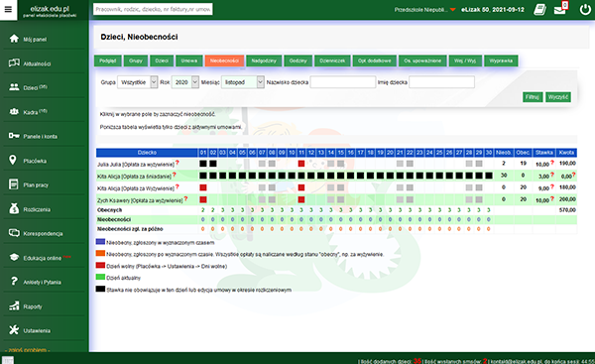Viewport: 595px width, 364px height.
Task: Toggle Kita Alicja Wyżywienie day 01 red square
Action: click(203, 187)
